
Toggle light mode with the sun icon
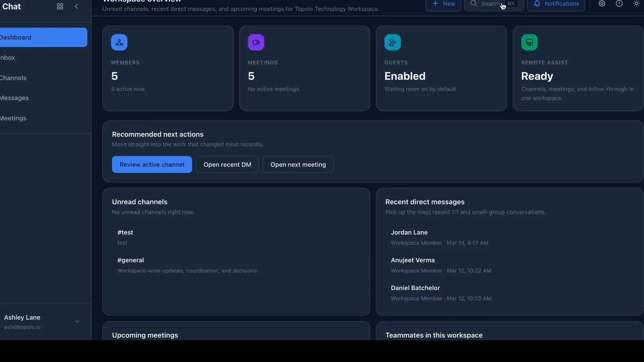(x=636, y=4)
